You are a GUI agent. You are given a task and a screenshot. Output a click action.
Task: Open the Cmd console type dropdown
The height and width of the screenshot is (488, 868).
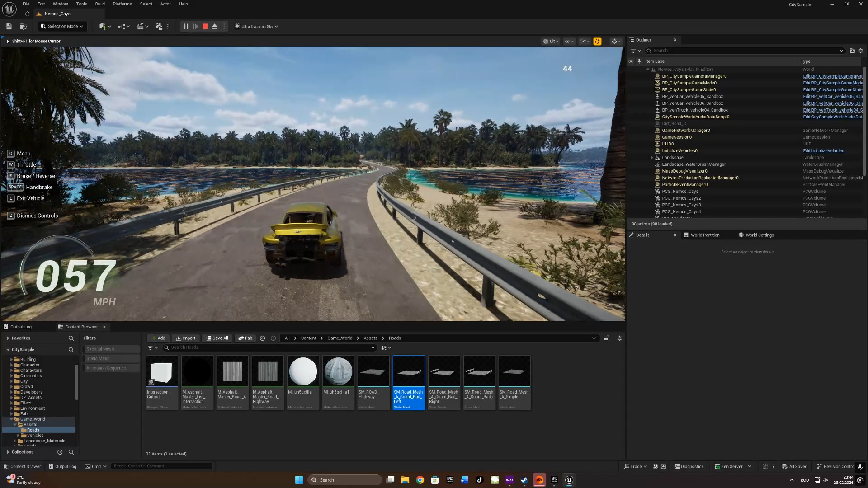pos(96,467)
